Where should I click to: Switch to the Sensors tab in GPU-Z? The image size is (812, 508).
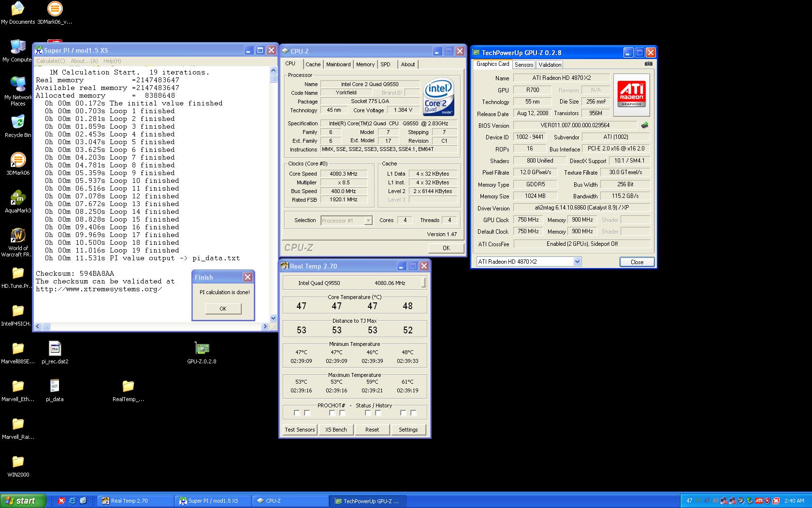[x=524, y=65]
